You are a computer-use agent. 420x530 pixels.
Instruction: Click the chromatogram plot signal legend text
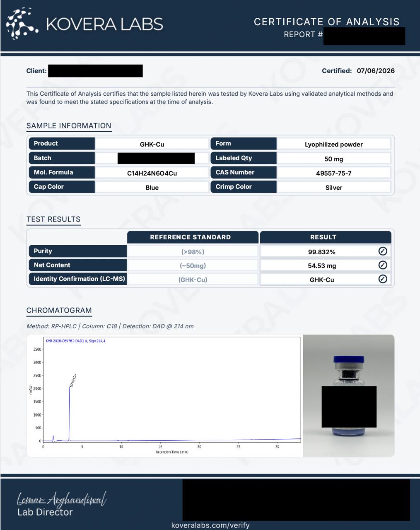(75, 341)
